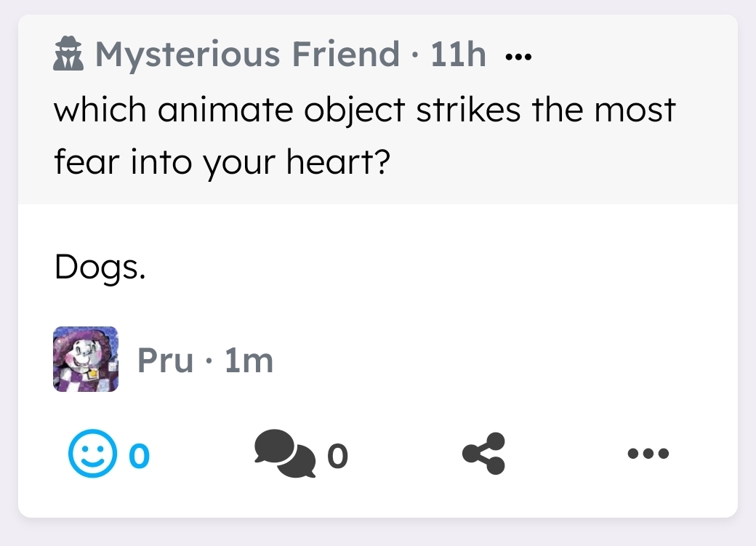
Task: Click the username Pru
Action: (165, 360)
